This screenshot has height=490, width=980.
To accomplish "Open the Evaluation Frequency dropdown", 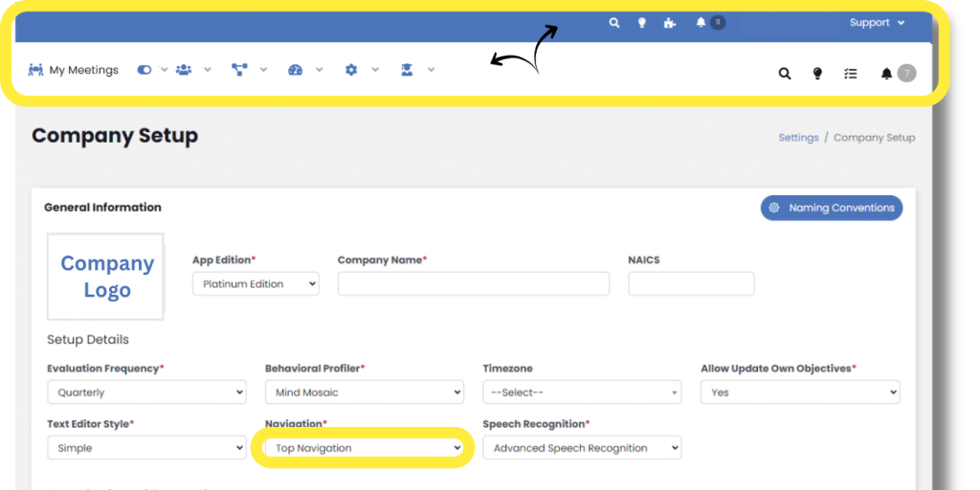I will pyautogui.click(x=146, y=392).
